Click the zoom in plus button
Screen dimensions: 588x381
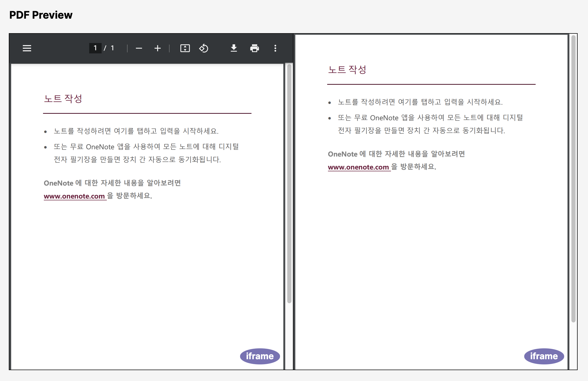[x=157, y=48]
